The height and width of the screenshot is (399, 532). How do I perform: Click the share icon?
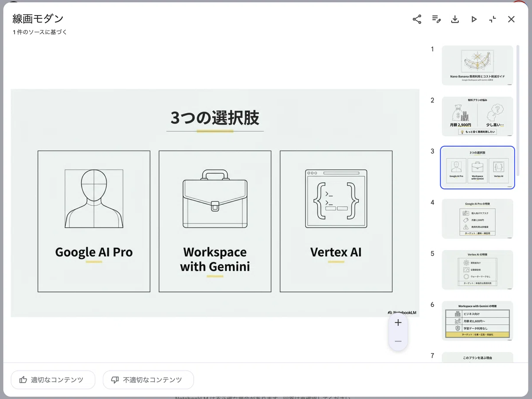coord(417,19)
